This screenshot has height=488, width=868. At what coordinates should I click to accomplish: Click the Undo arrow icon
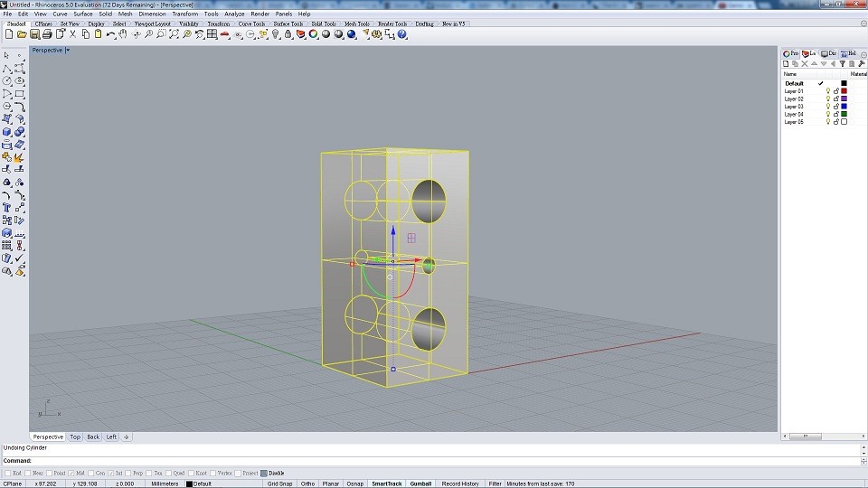click(x=110, y=34)
